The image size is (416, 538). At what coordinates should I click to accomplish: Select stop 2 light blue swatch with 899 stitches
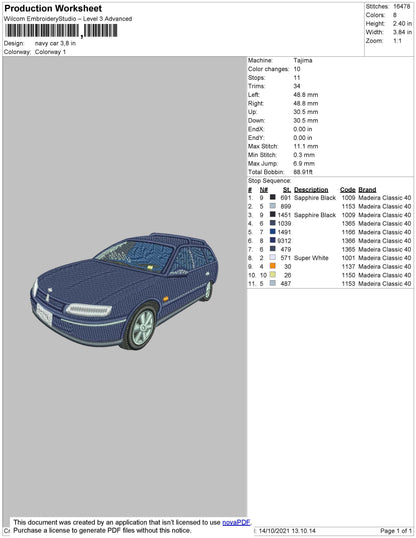pos(273,206)
